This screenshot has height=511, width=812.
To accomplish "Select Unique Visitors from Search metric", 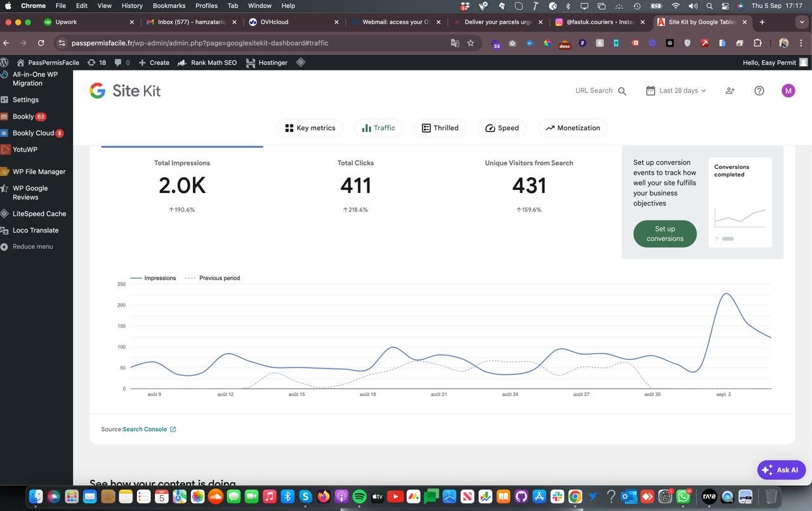I will coord(529,185).
